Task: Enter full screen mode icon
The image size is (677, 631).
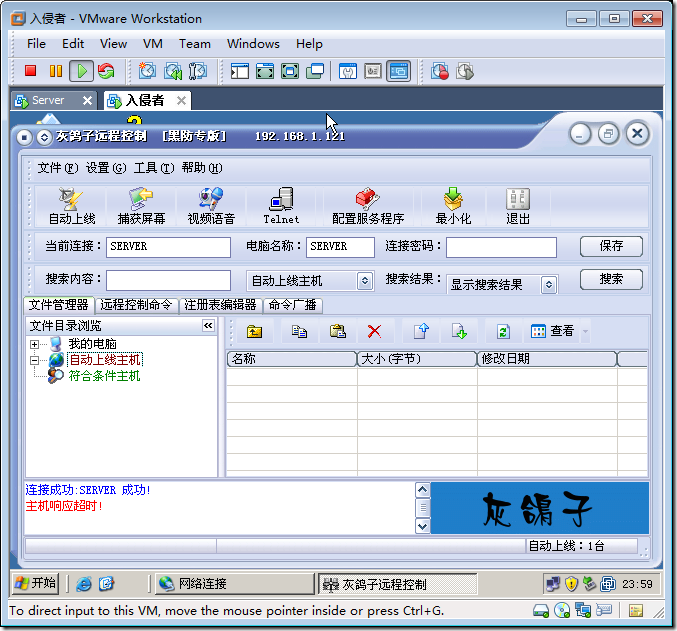Action: point(265,71)
